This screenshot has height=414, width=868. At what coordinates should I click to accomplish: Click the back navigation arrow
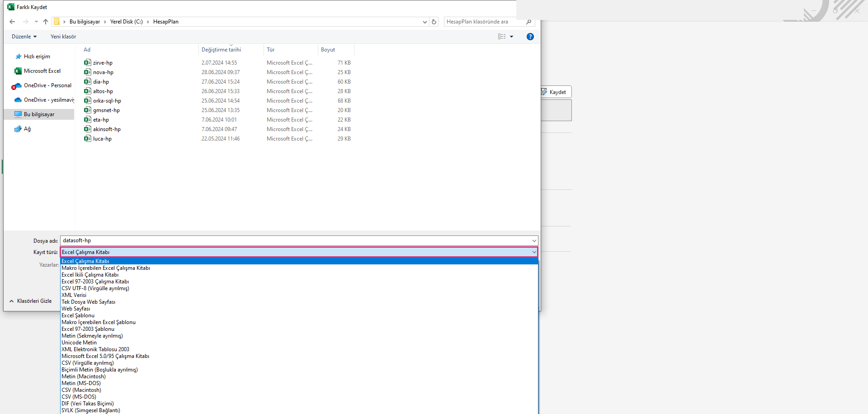(12, 22)
